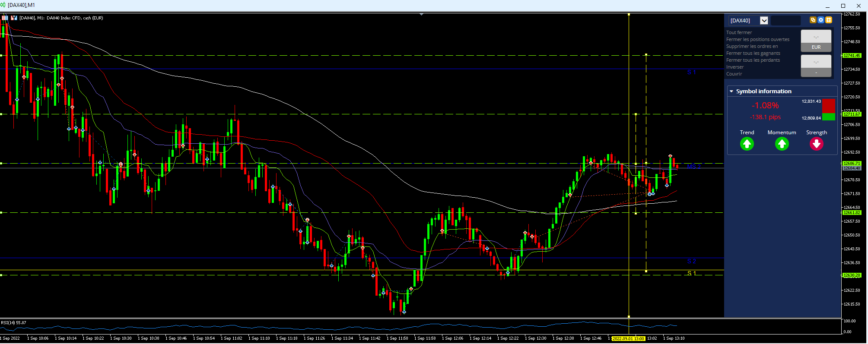Click the green Trend up arrow

747,144
